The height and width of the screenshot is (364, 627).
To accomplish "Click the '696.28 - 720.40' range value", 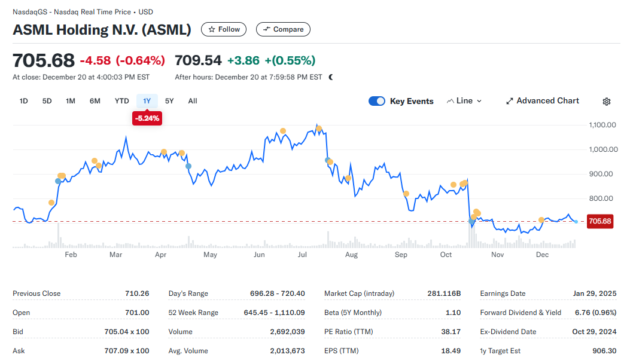I will (x=278, y=293).
